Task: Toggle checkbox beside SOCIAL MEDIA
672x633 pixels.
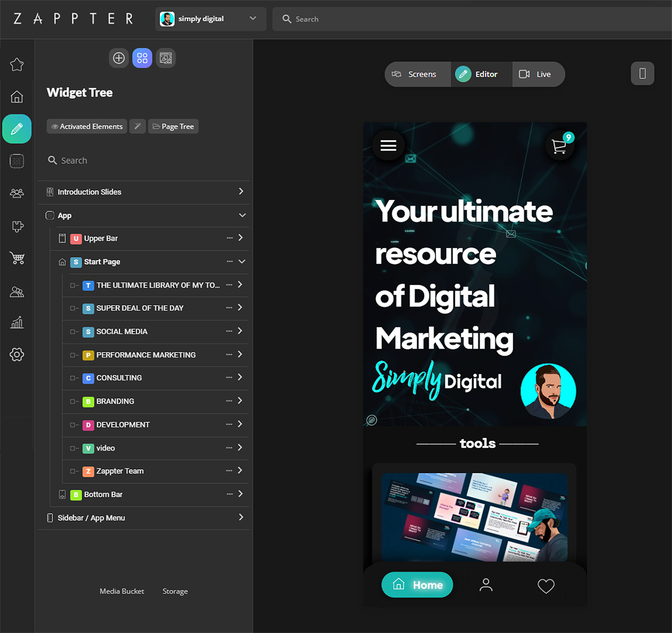Action: (x=73, y=332)
